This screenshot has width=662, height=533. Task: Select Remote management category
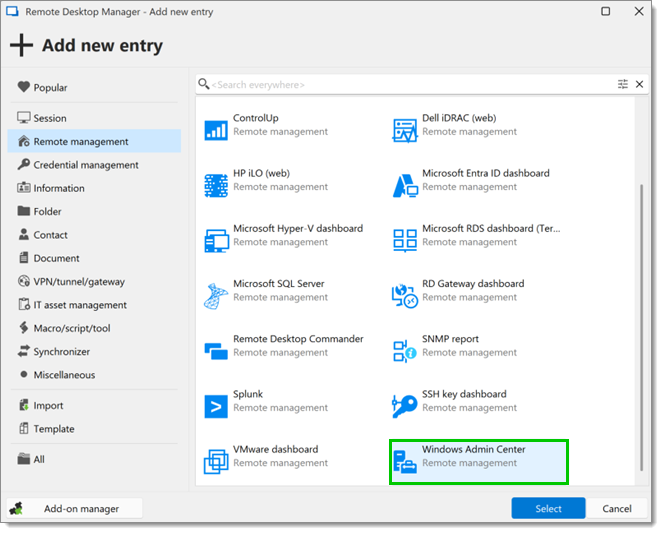point(94,141)
